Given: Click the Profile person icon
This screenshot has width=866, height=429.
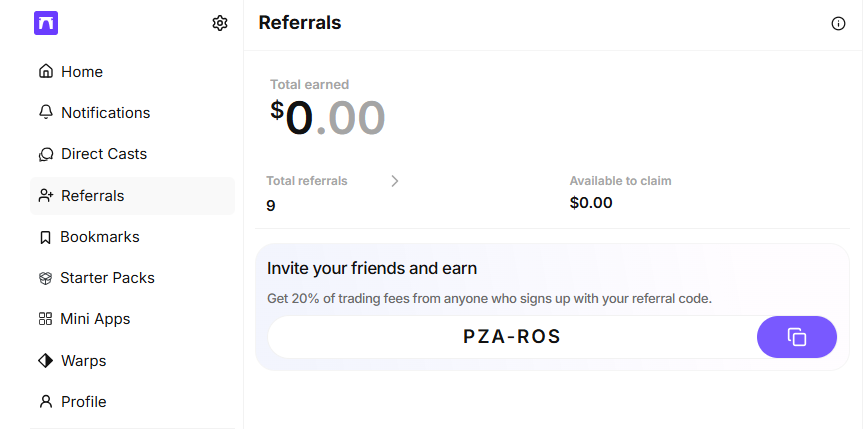Looking at the screenshot, I should point(45,402).
